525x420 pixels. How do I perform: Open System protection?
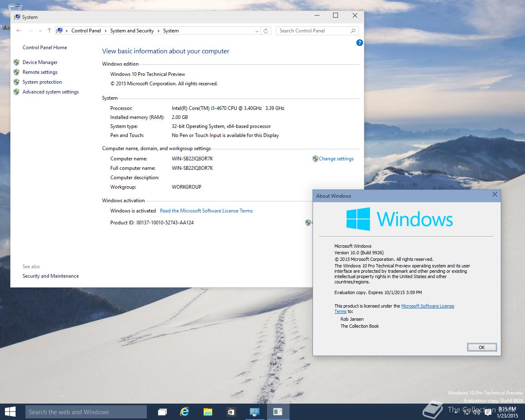click(x=42, y=82)
